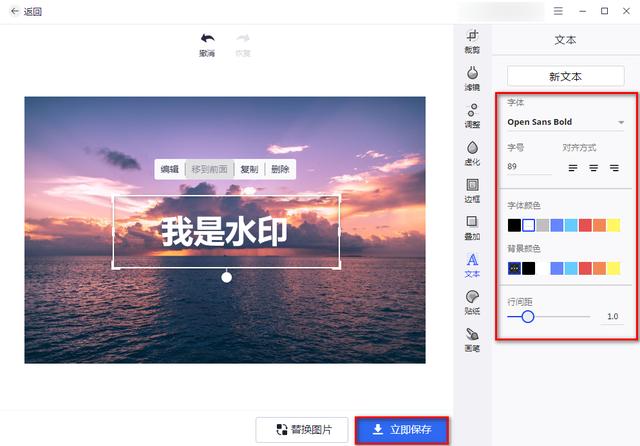
Task: Select blue background color swatch
Action: (x=557, y=268)
